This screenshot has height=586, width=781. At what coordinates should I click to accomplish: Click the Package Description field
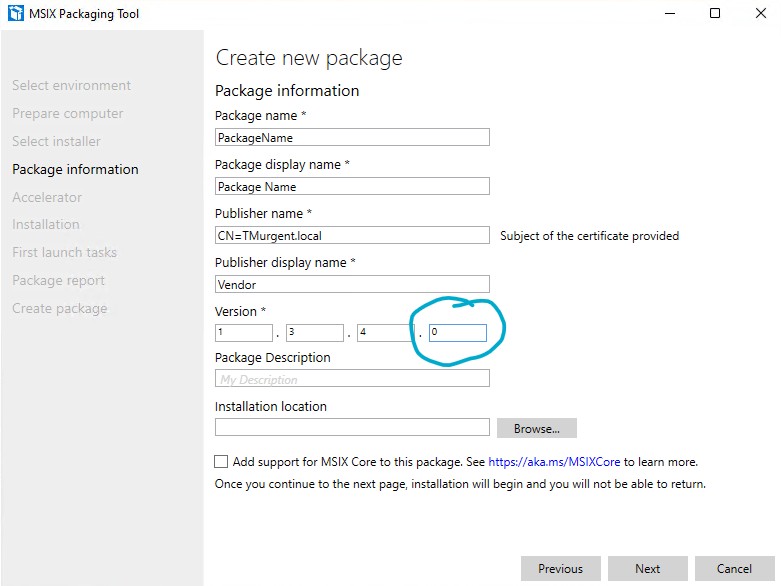352,379
